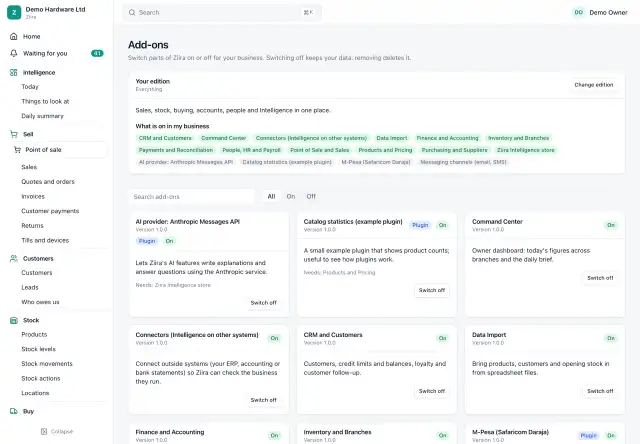Click the Inventory and Branches card title
Viewport: 640px width, 444px height.
[338, 432]
